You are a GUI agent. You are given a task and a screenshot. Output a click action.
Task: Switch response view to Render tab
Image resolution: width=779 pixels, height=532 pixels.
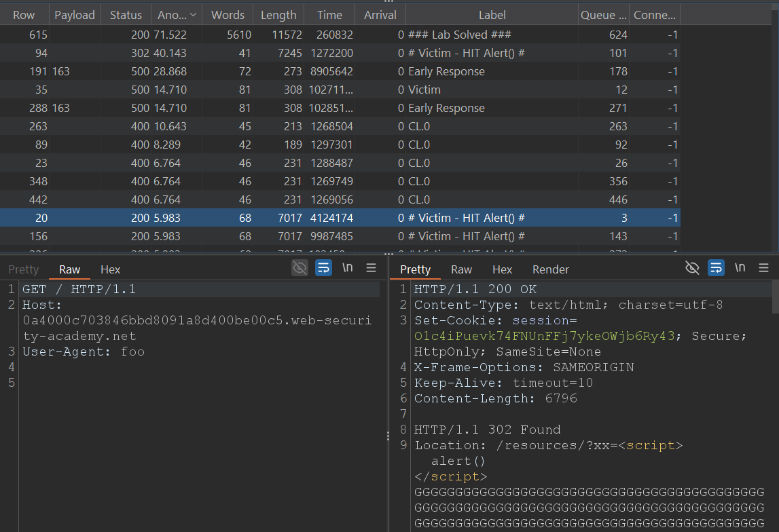[550, 269]
